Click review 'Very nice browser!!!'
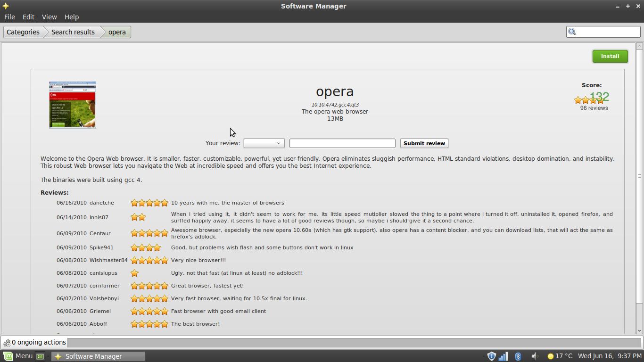Screen dimensions: 644x362 coord(198,260)
